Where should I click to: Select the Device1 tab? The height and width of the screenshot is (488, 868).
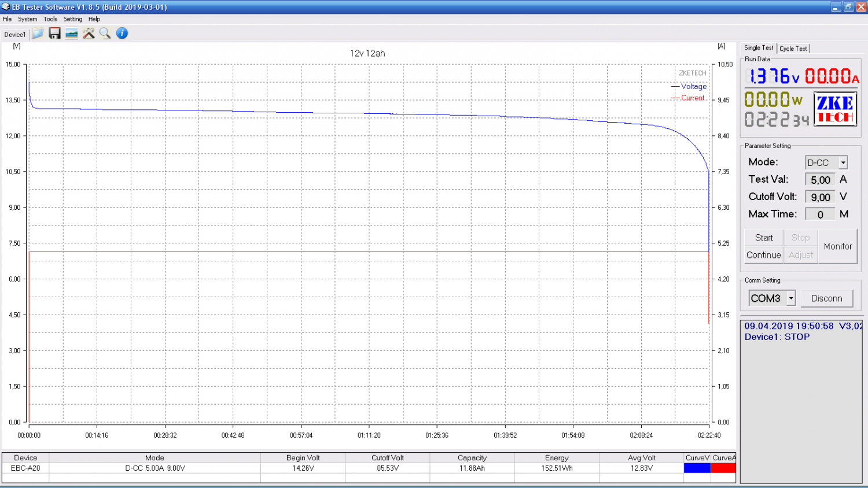(x=15, y=35)
